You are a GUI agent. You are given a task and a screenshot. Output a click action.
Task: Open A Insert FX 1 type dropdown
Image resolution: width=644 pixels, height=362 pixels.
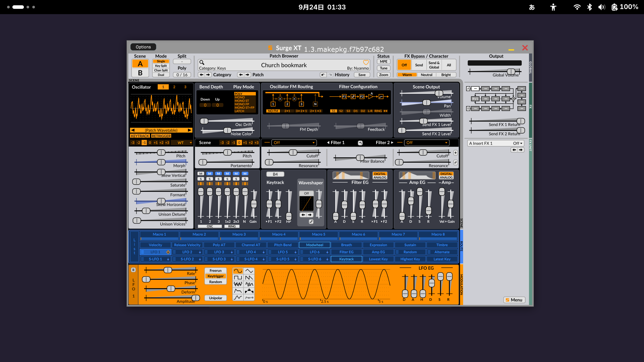coord(496,143)
